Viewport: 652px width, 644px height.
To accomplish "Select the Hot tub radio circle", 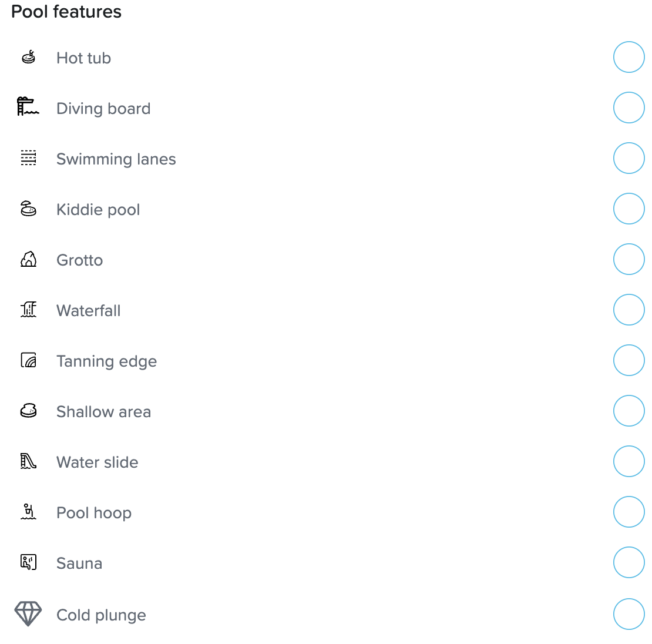I will point(629,57).
